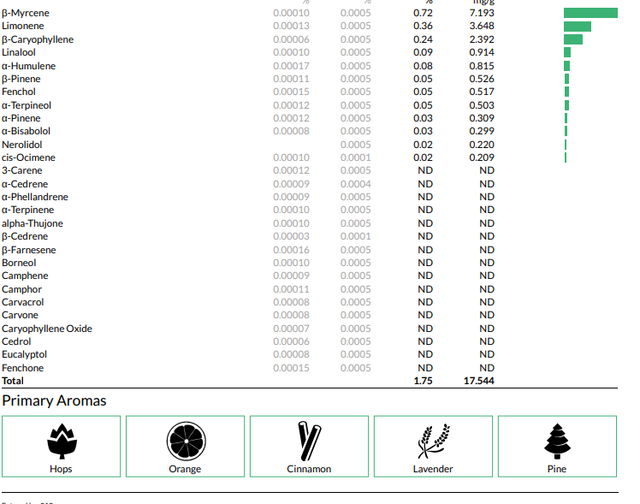Click the Primary Aromas heading
The image size is (640, 504).
click(x=54, y=401)
